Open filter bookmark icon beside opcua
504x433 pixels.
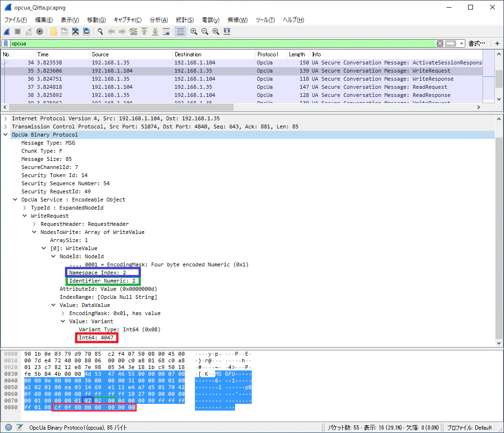pos(6,43)
